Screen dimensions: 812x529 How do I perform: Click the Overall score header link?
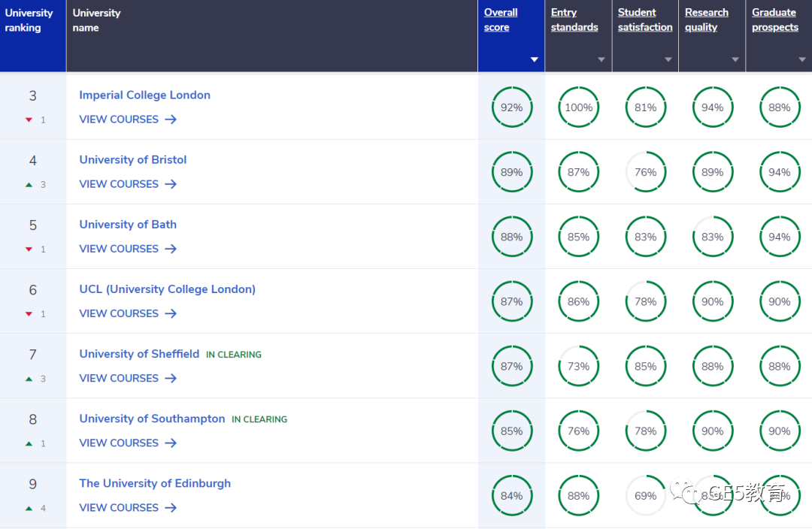(501, 20)
